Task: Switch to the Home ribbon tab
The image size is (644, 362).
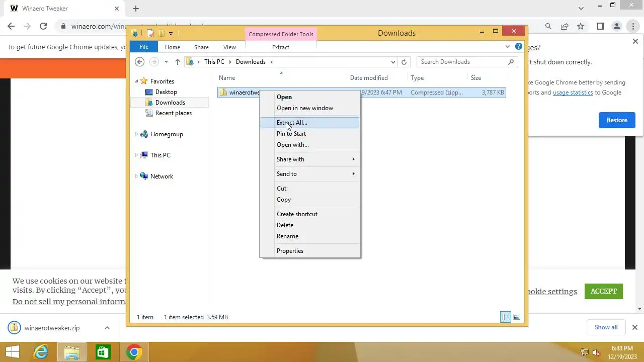Action: [173, 47]
